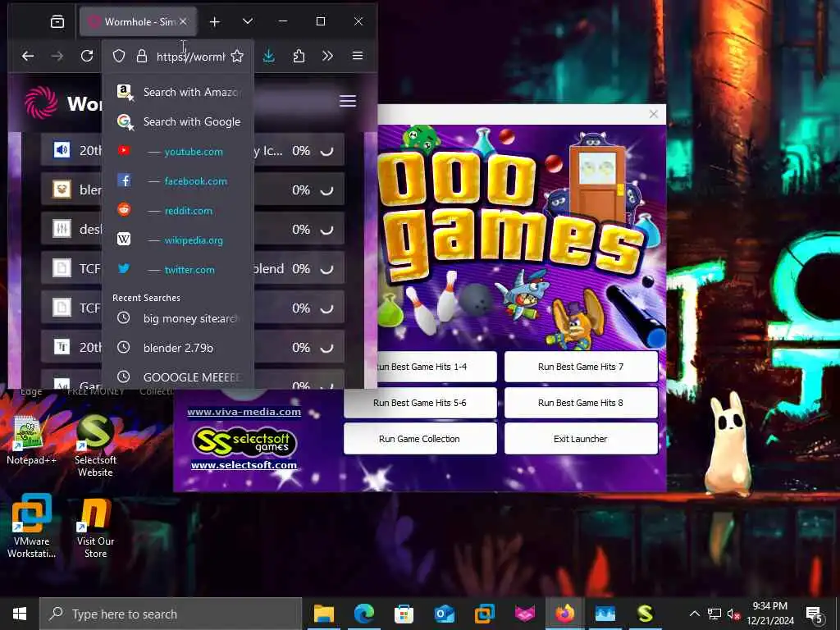Image resolution: width=840 pixels, height=630 pixels.
Task: Close the games launcher window
Action: click(653, 114)
